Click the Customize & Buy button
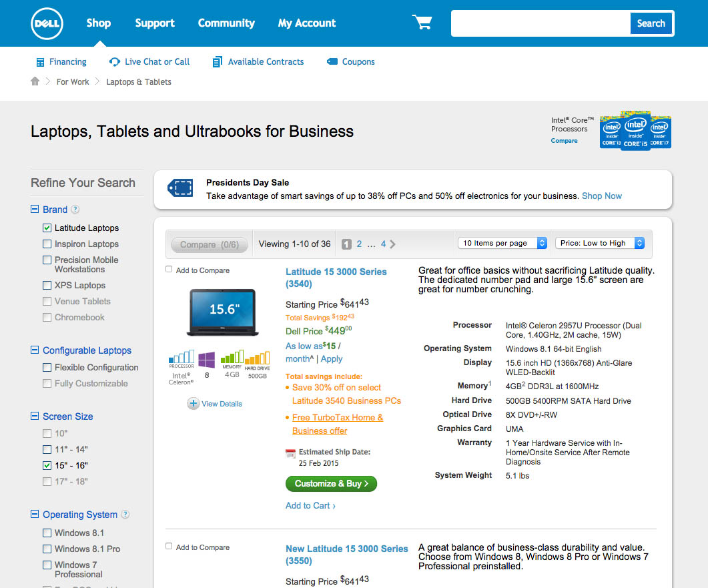Image resolution: width=708 pixels, height=588 pixels. coord(331,484)
